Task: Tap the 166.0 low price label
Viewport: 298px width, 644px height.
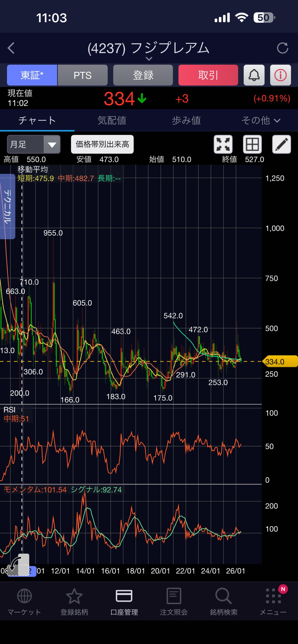Action: point(70,400)
